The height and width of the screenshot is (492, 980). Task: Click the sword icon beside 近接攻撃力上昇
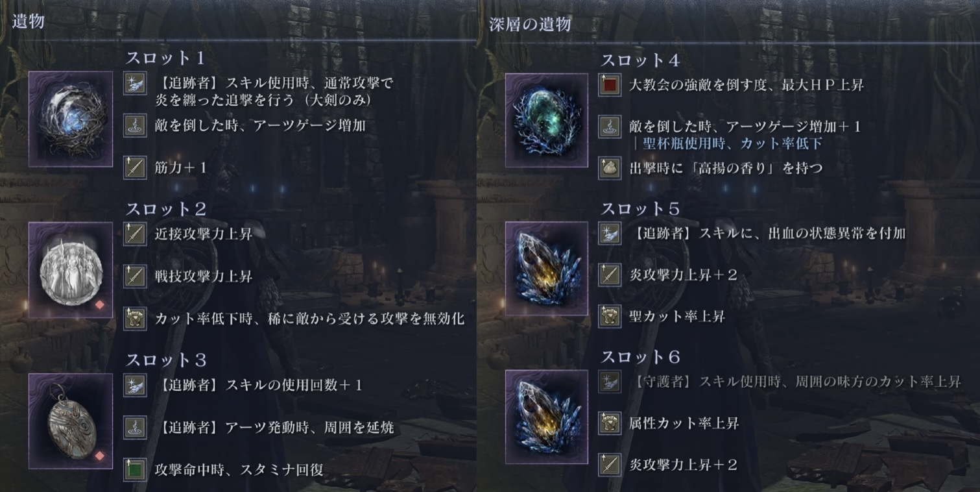click(135, 234)
